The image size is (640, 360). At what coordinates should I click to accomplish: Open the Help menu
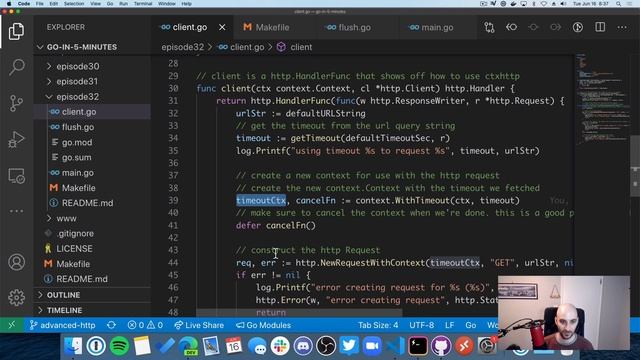pyautogui.click(x=187, y=4)
